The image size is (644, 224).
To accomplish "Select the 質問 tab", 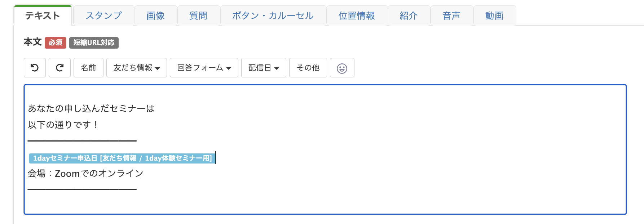I will (x=198, y=15).
